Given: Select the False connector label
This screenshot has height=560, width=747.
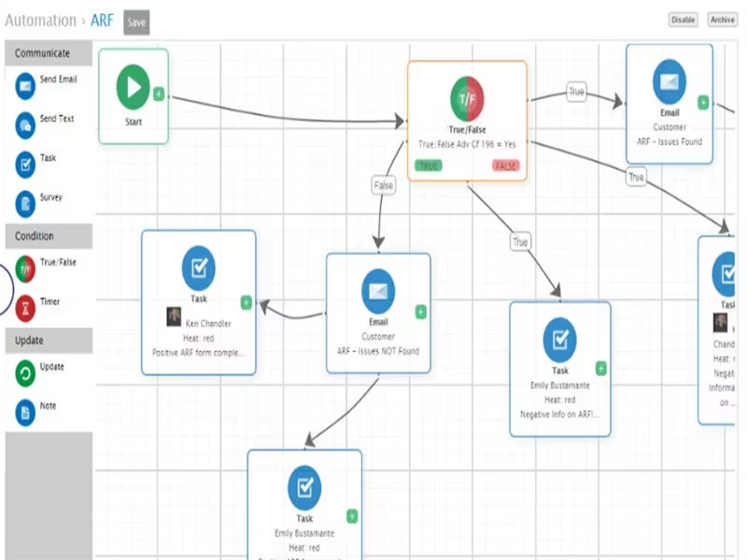Looking at the screenshot, I should pyautogui.click(x=383, y=185).
